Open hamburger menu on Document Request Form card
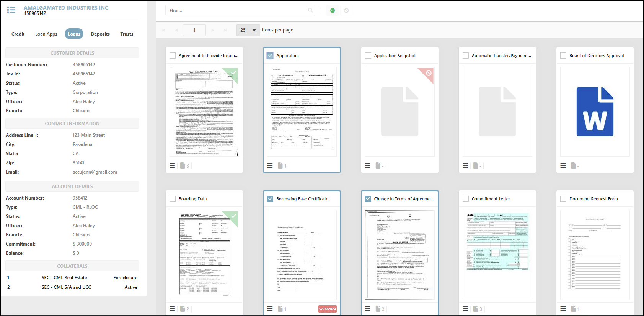The width and height of the screenshot is (644, 316). pos(563,309)
